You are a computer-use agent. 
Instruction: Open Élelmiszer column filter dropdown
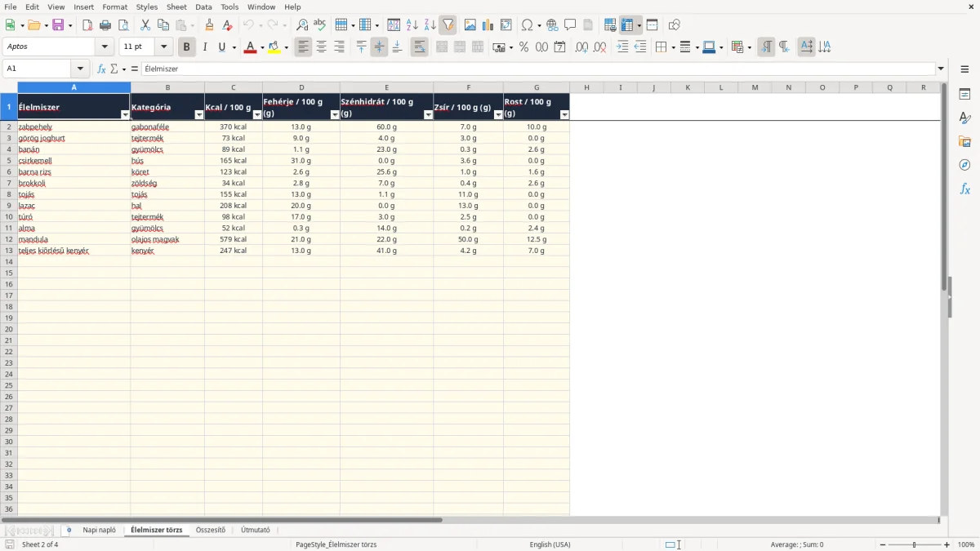point(125,115)
